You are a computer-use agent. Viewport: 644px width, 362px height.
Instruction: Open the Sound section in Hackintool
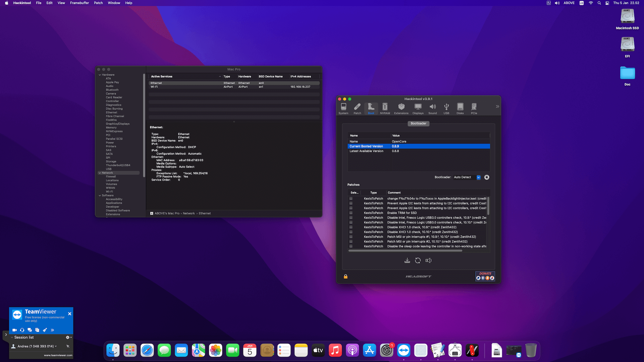tap(433, 109)
